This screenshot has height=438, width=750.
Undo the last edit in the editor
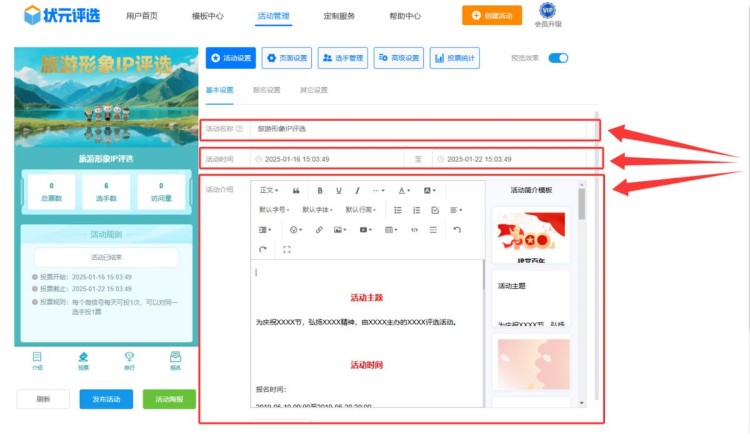[x=457, y=230]
